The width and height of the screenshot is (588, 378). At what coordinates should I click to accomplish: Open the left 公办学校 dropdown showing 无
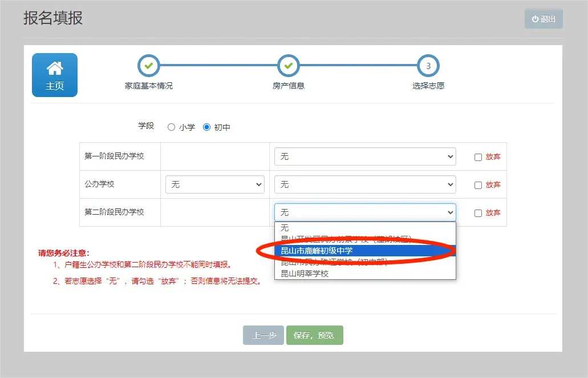click(x=214, y=184)
